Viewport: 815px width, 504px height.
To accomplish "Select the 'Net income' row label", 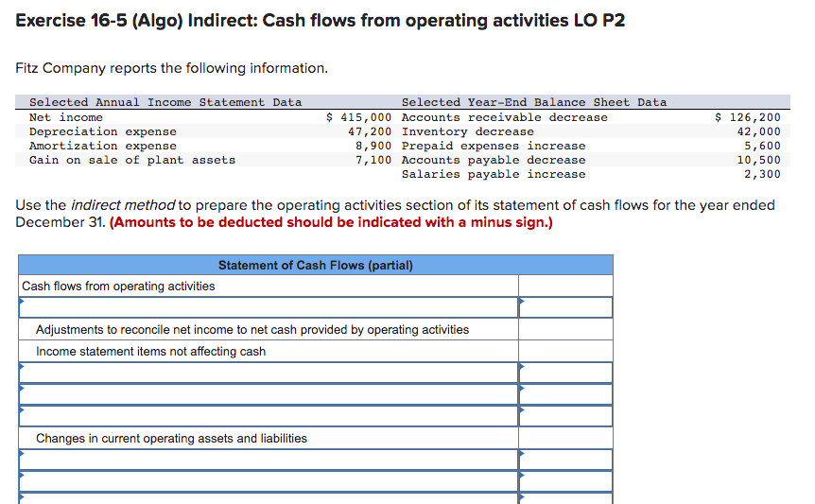I will pos(66,117).
